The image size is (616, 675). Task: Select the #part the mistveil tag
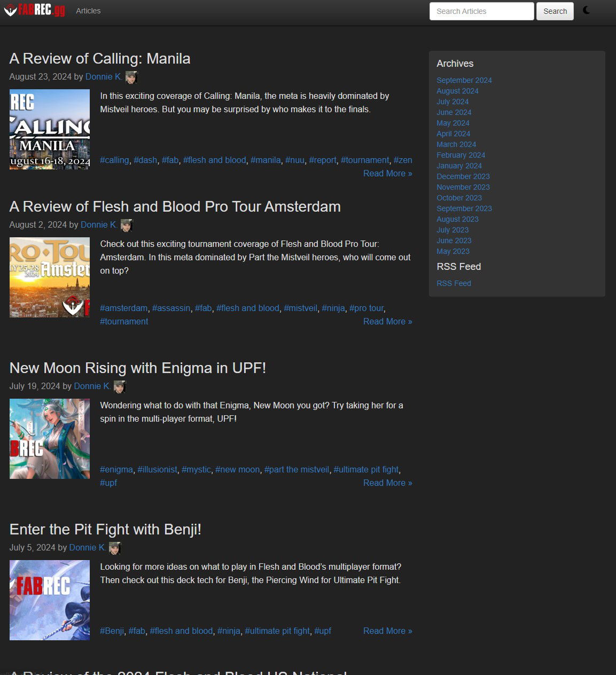click(297, 469)
